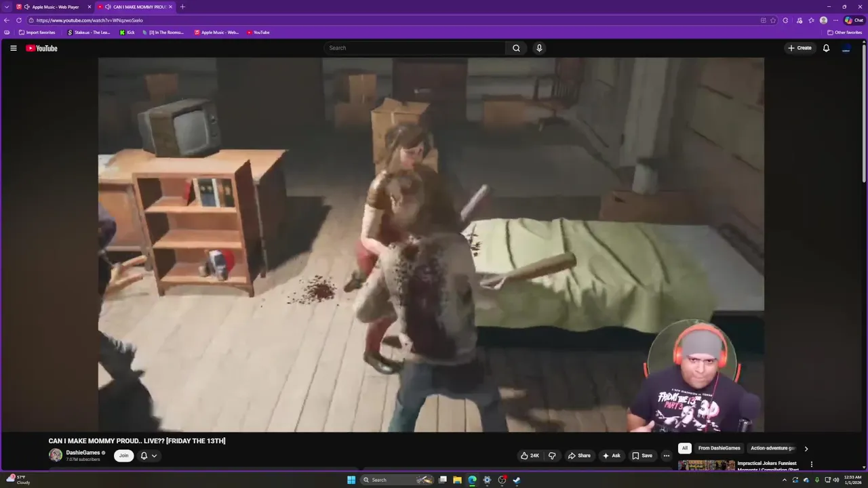Focus the YouTube search field
The height and width of the screenshot is (488, 868).
pos(415,48)
